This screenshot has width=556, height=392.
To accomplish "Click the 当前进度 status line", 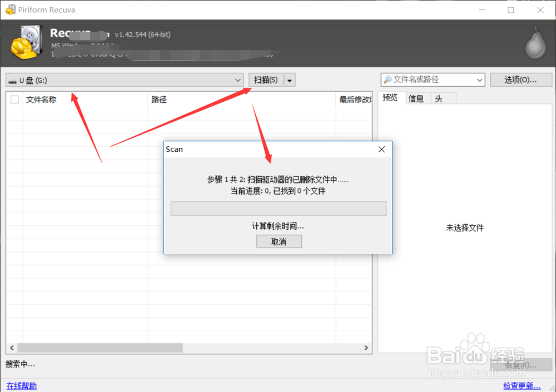I will click(x=278, y=191).
